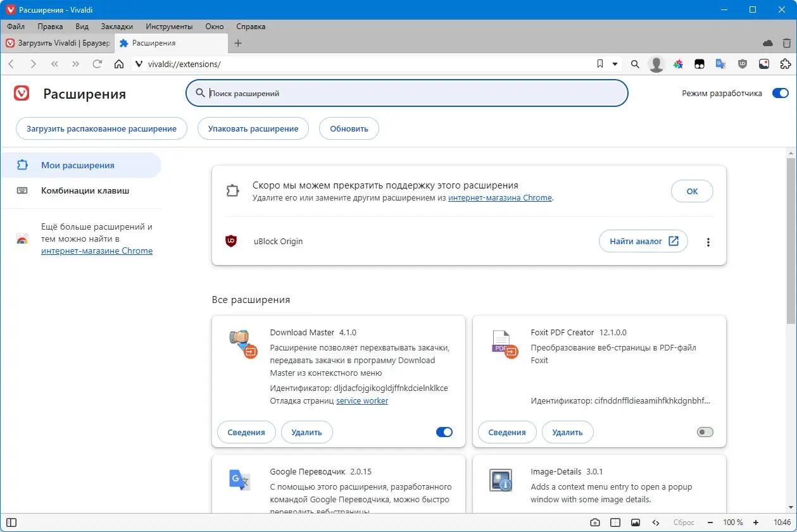797x532 pixels.
Task: Increase zoom with the plus button
Action: (x=755, y=523)
